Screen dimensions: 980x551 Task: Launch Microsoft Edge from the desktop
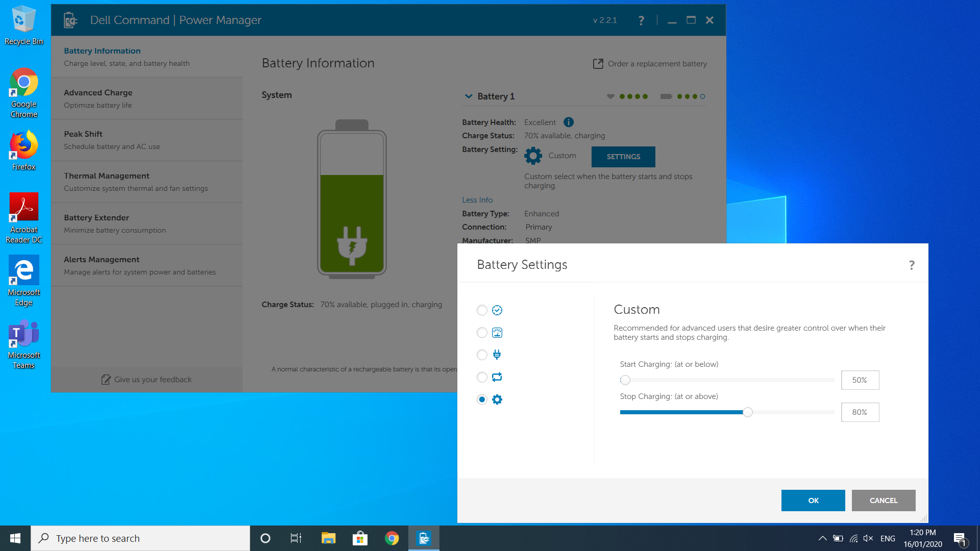point(23,281)
